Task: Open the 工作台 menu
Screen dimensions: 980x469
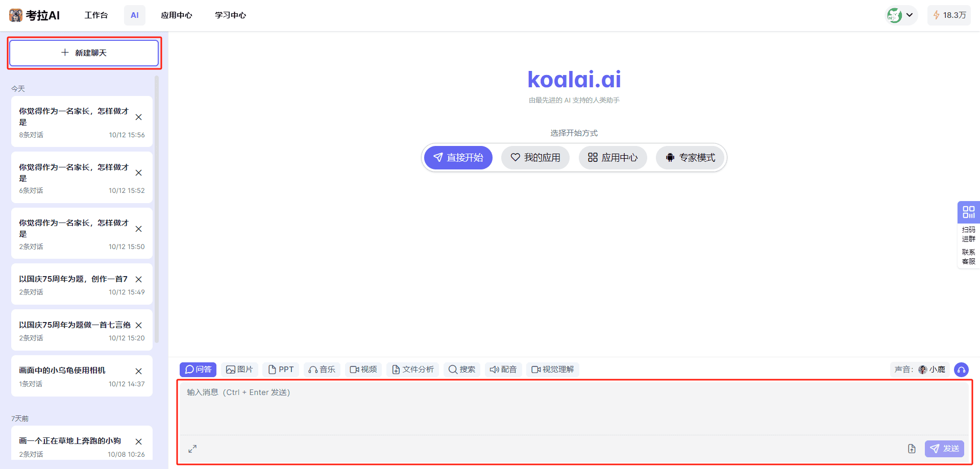Action: [x=96, y=15]
